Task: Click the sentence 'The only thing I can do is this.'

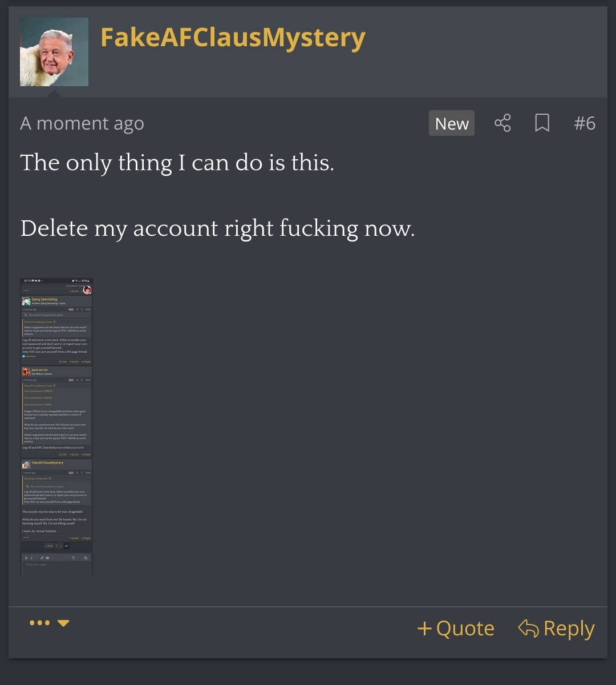Action: click(177, 163)
